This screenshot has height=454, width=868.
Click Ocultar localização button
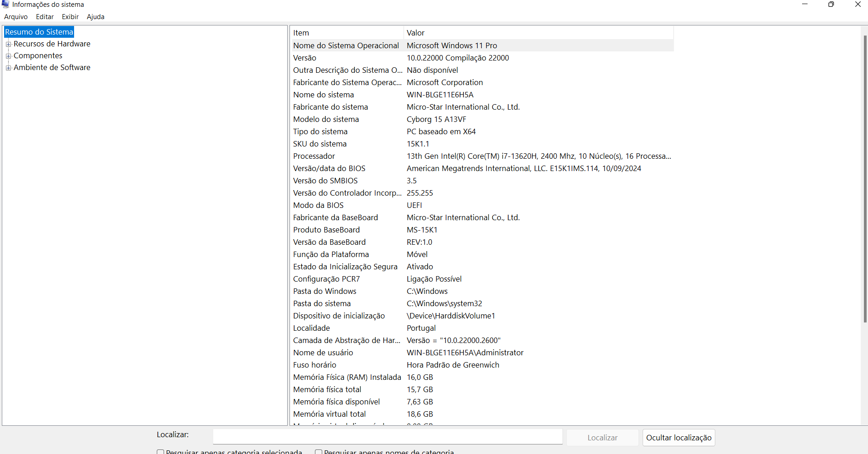[x=678, y=438]
